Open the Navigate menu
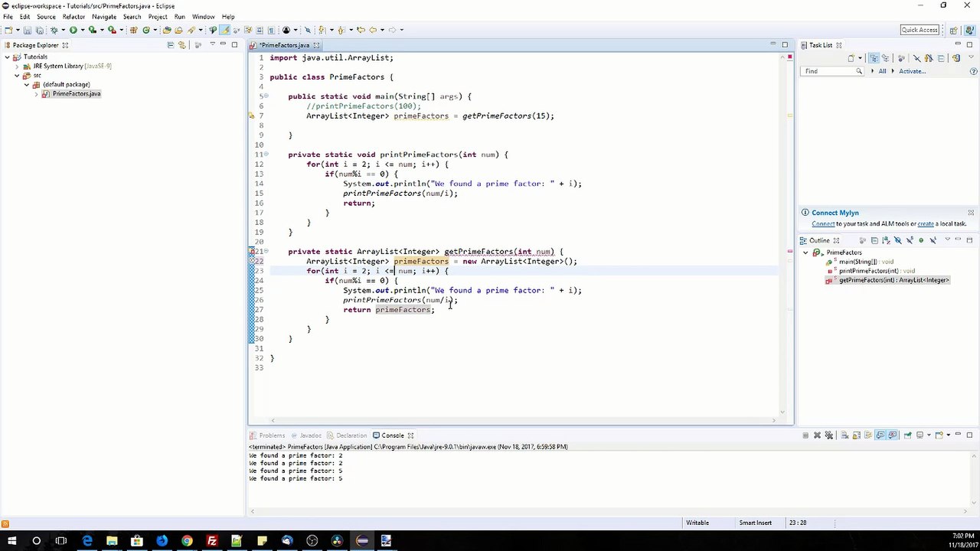Viewport: 980px width, 551px height. (x=104, y=16)
